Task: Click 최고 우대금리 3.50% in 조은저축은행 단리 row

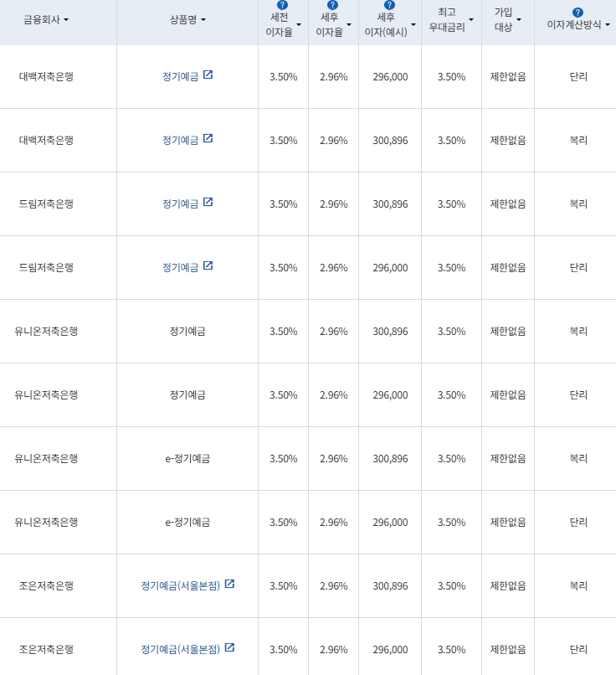Action: [452, 650]
